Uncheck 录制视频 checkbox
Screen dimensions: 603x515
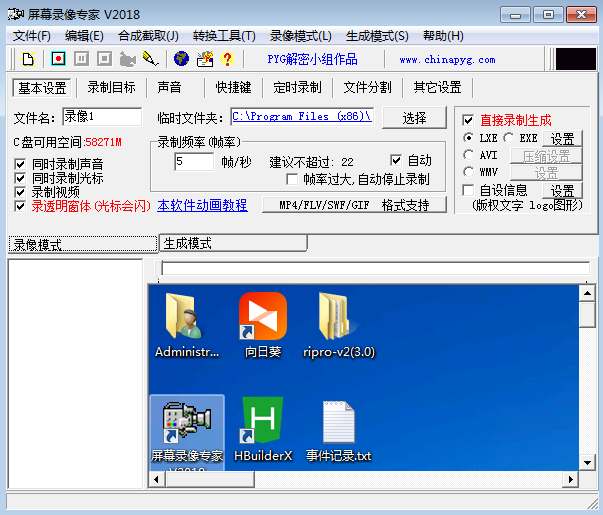point(20,192)
